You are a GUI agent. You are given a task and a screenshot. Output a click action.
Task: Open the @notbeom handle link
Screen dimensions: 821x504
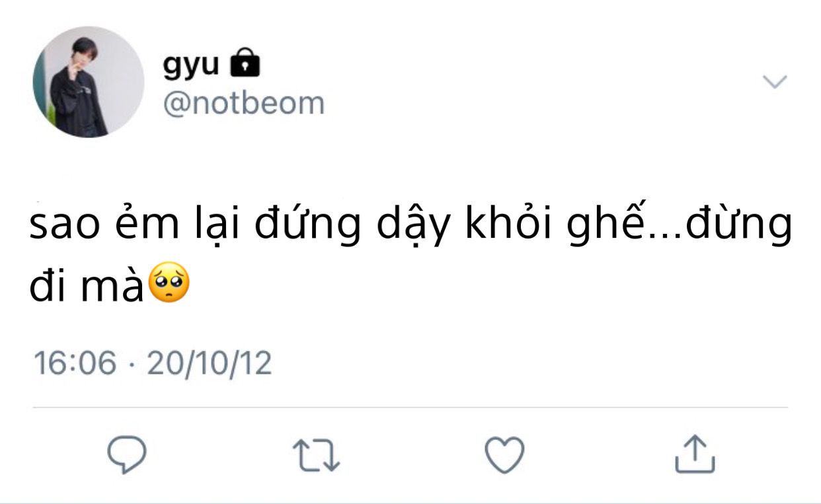(x=243, y=104)
